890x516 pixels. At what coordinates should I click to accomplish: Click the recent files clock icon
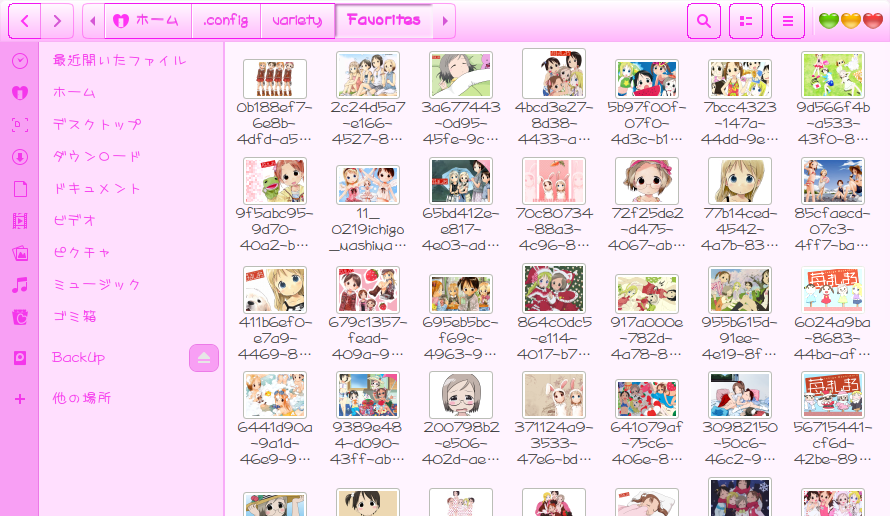20,61
